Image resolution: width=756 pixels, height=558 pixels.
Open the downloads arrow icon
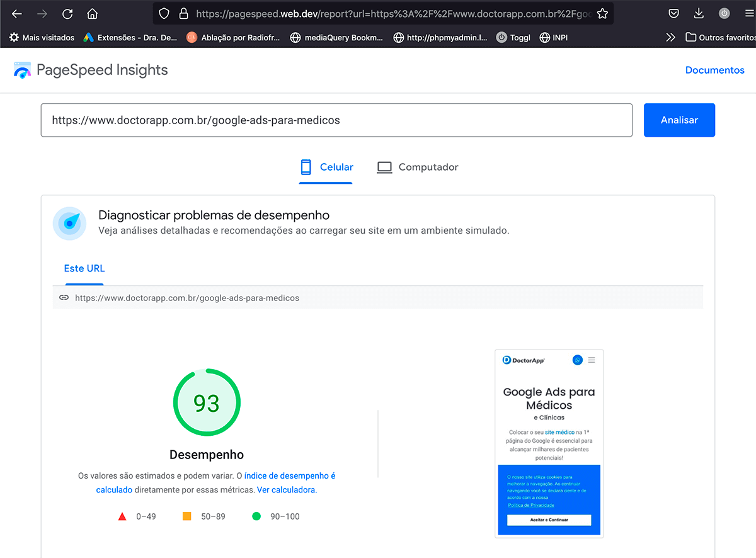[x=699, y=13]
